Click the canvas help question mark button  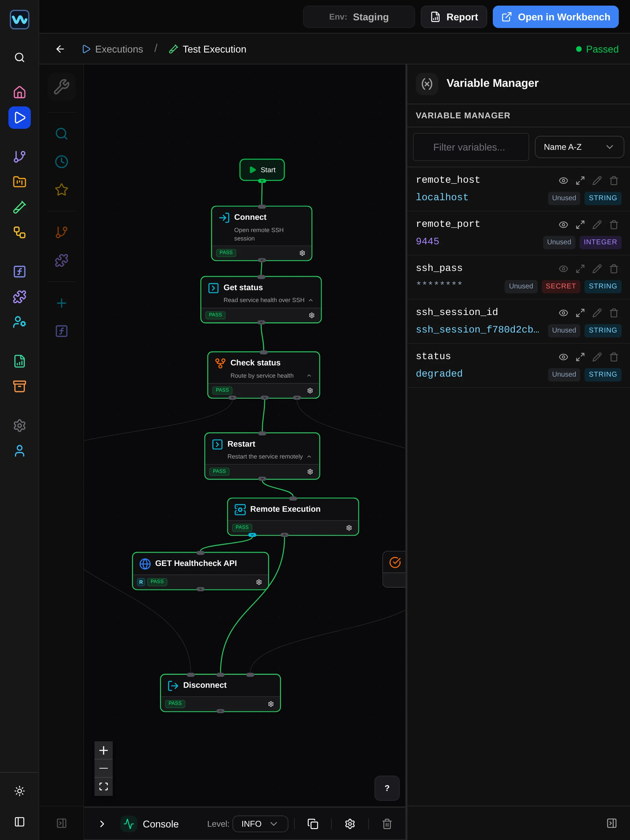pos(387,788)
